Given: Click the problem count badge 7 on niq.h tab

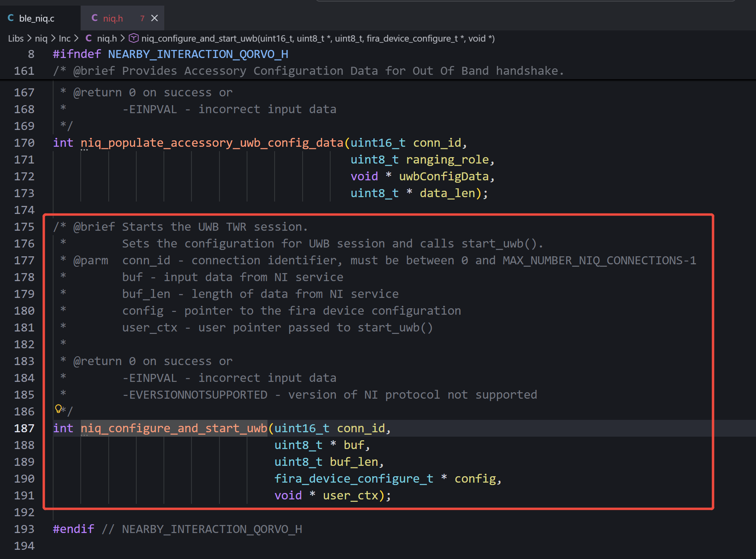Looking at the screenshot, I should tap(142, 18).
